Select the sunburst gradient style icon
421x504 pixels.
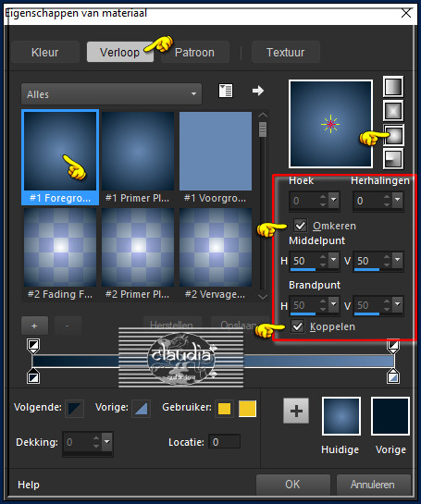tap(393, 135)
